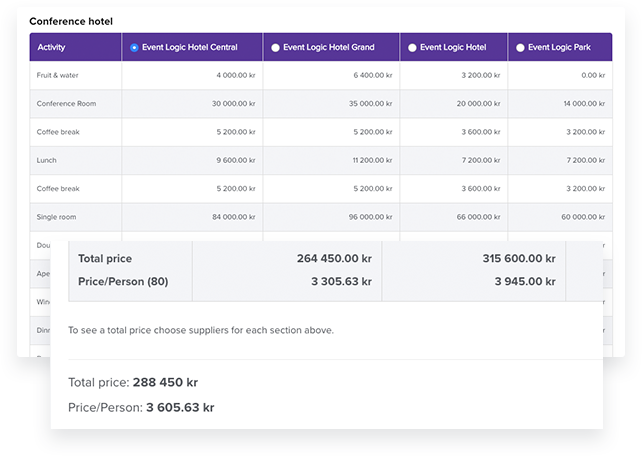642x456 pixels.
Task: Click the 264 450.00 kr total price value
Action: click(x=334, y=259)
